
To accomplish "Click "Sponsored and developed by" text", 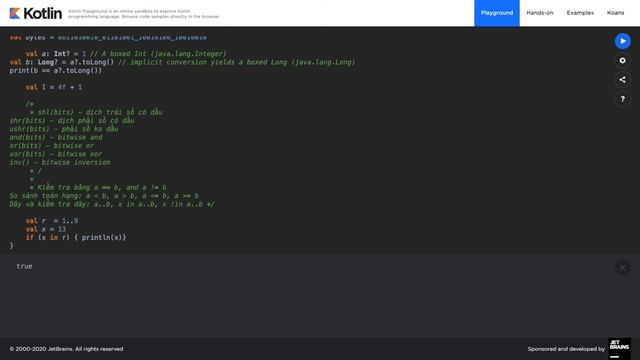I will (x=566, y=349).
